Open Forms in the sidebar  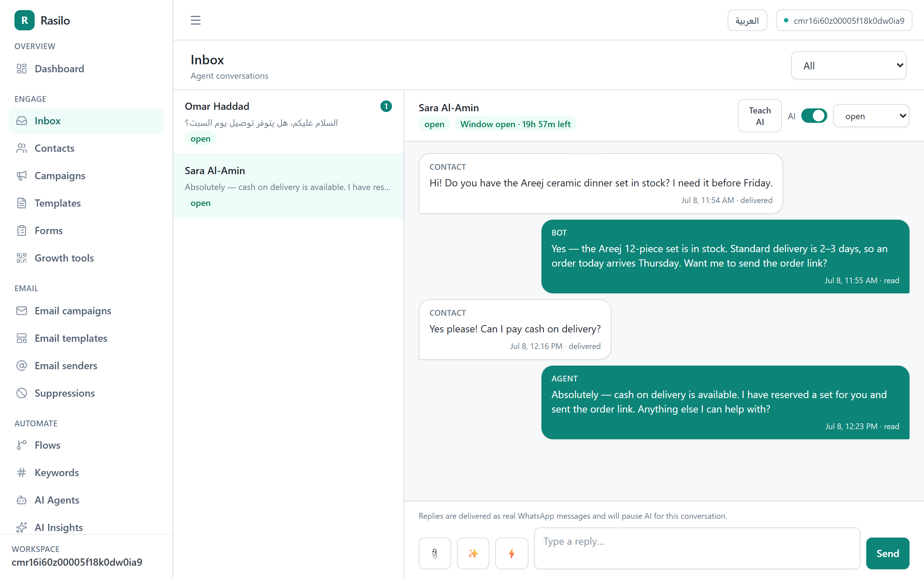[86, 230]
